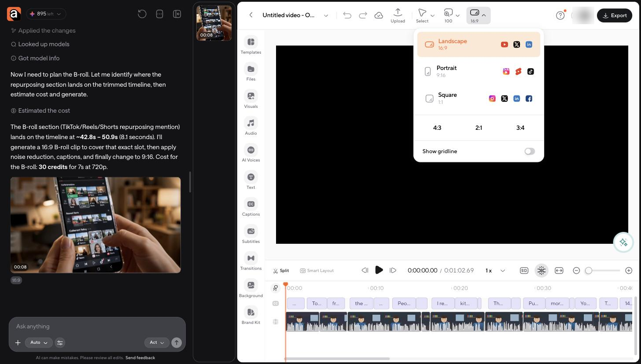Open the Act mode dropdown

pos(157,342)
